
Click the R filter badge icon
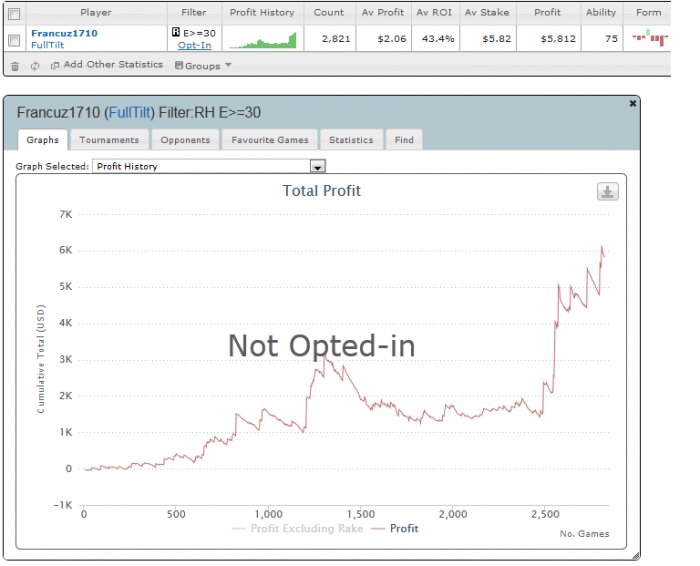pyautogui.click(x=176, y=32)
